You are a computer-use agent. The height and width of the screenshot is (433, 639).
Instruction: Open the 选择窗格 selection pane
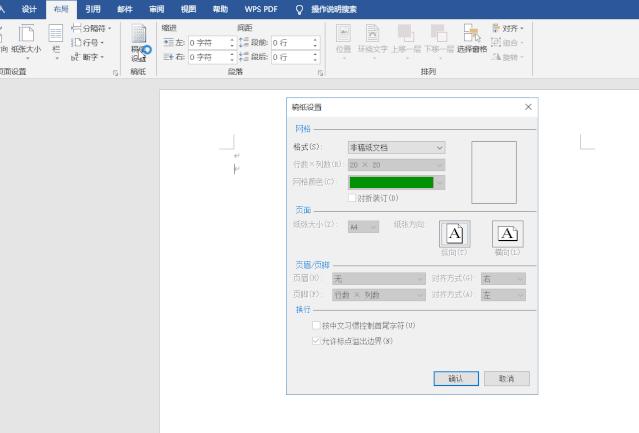coord(472,39)
